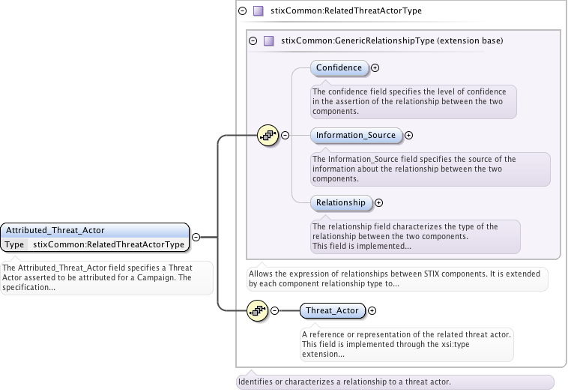Select the Confidence element node
The image size is (568, 392).
pyautogui.click(x=339, y=68)
